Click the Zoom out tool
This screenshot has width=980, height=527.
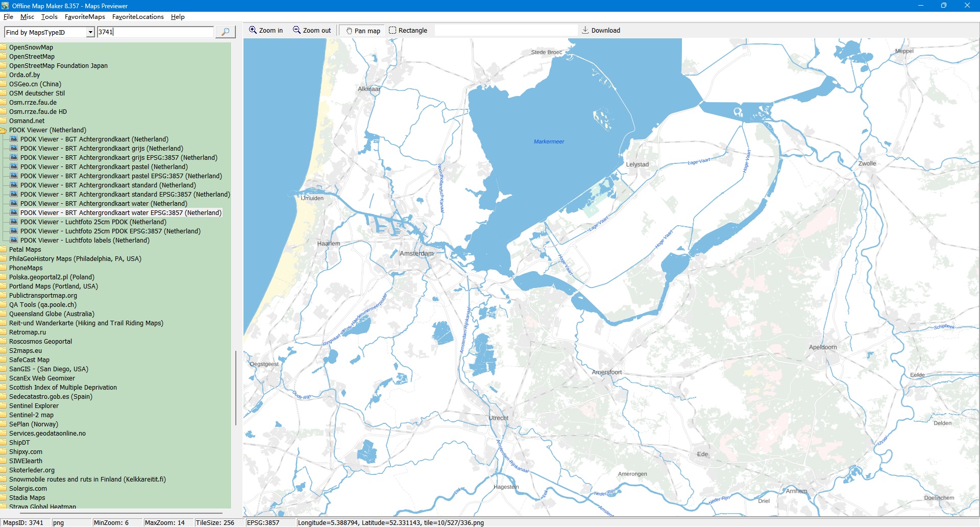pyautogui.click(x=311, y=31)
